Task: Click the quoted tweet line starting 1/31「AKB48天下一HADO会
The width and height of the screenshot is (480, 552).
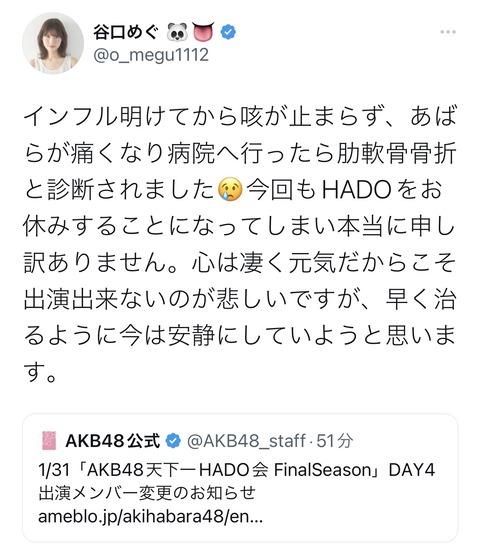Action: (237, 470)
